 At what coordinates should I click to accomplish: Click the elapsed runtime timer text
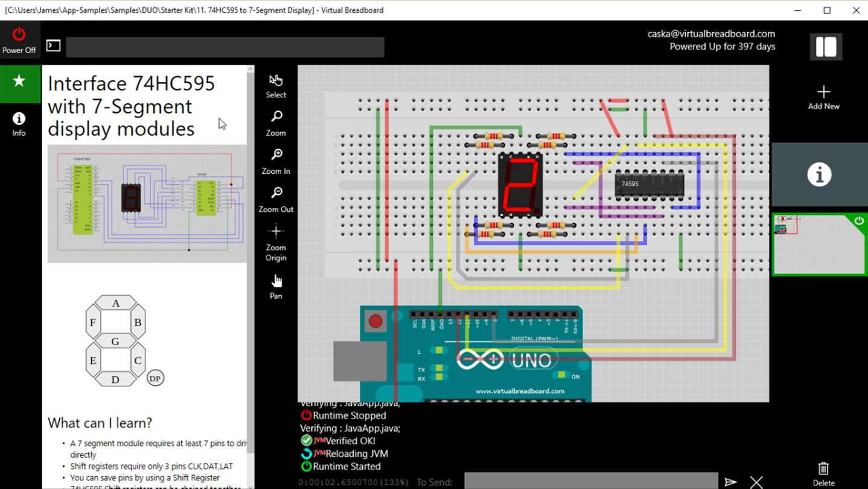click(x=353, y=482)
